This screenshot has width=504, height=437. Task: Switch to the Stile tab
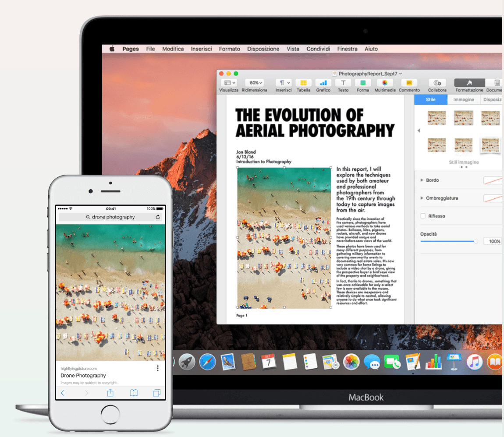pos(431,99)
